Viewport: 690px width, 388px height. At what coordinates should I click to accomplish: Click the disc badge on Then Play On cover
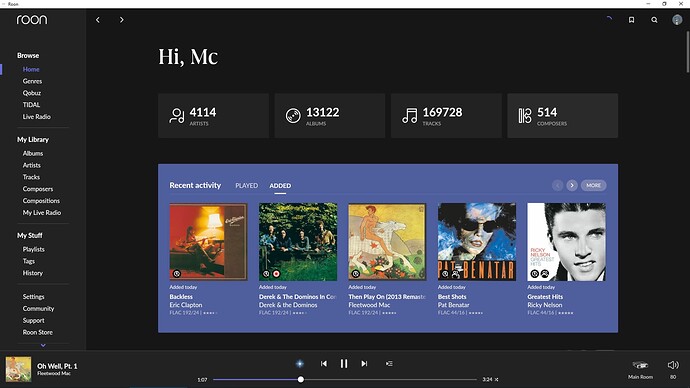tap(356, 274)
